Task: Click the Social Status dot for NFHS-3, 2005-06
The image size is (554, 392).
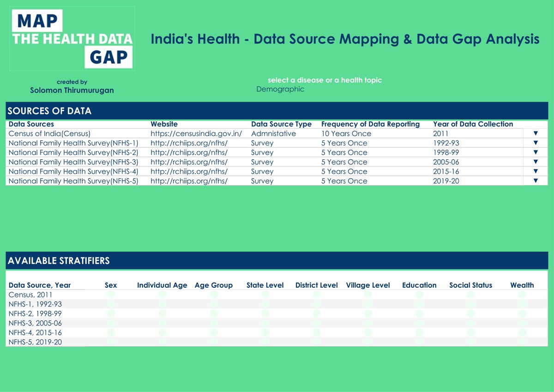Action: coord(471,323)
